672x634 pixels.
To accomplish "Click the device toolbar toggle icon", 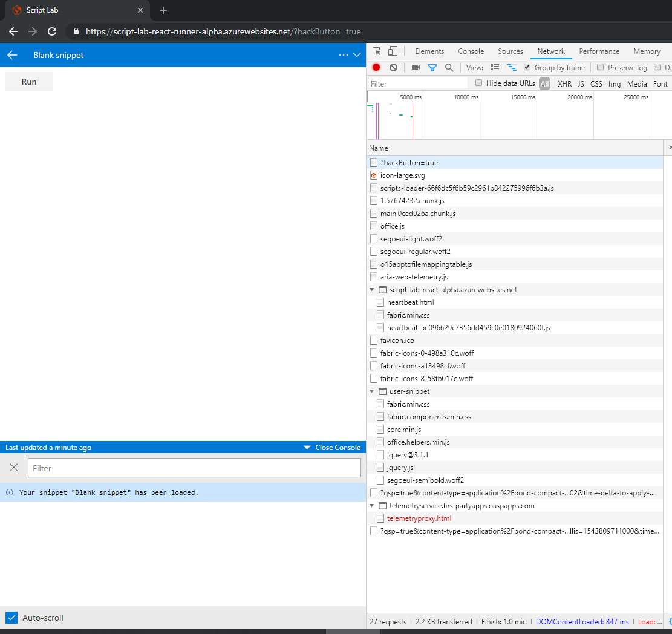I will pos(393,51).
